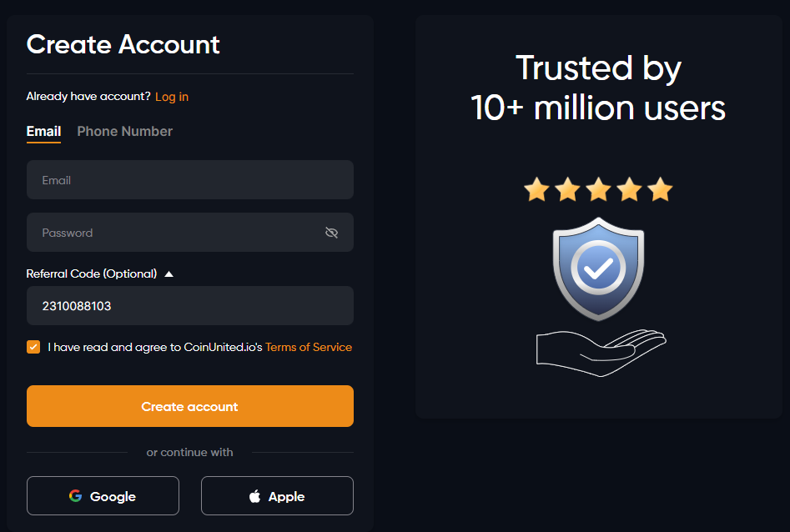Switch to the Phone Number tab
This screenshot has height=532, width=790.
124,132
